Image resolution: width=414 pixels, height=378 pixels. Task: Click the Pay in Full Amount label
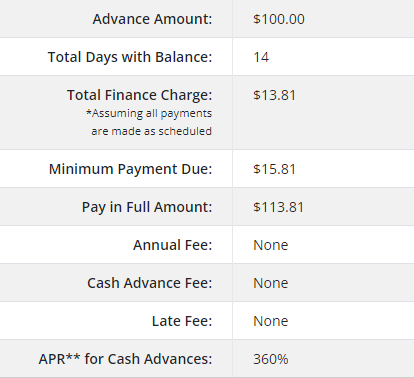click(147, 207)
